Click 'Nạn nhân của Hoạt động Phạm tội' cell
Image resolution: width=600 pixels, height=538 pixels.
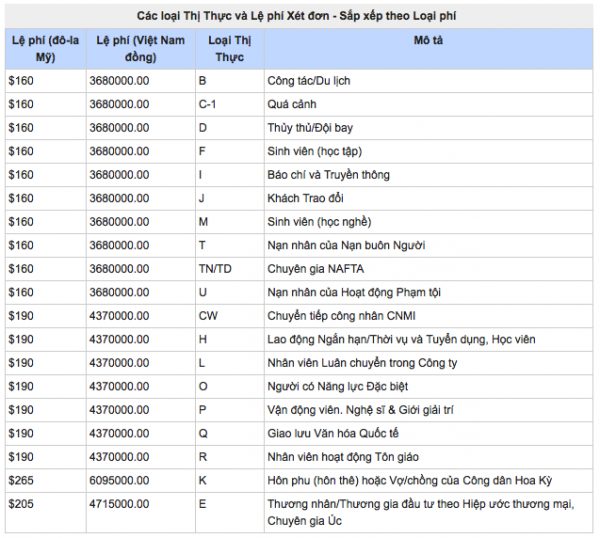pyautogui.click(x=429, y=292)
